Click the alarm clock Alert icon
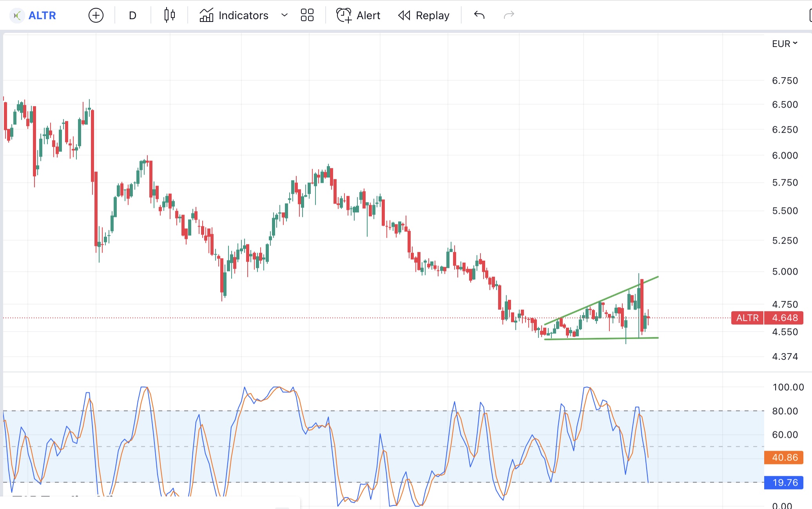This screenshot has height=509, width=812. coord(344,15)
